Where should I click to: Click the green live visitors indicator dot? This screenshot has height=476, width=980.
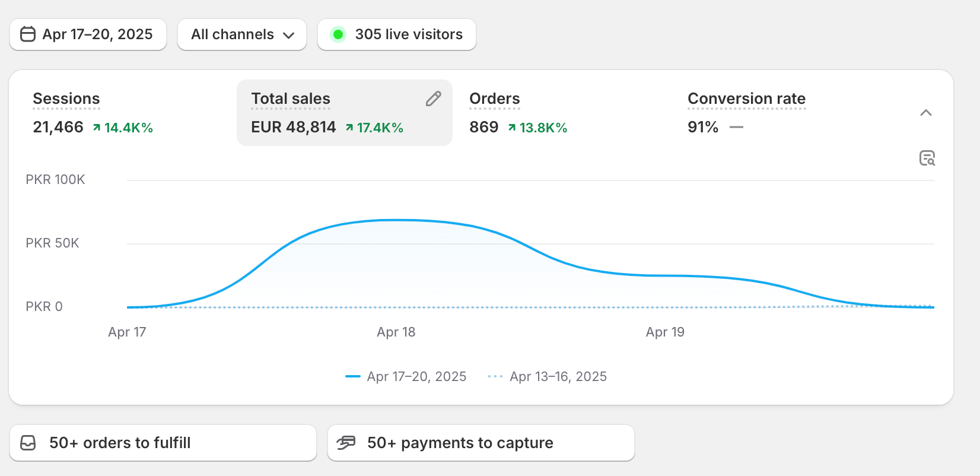[x=338, y=34]
